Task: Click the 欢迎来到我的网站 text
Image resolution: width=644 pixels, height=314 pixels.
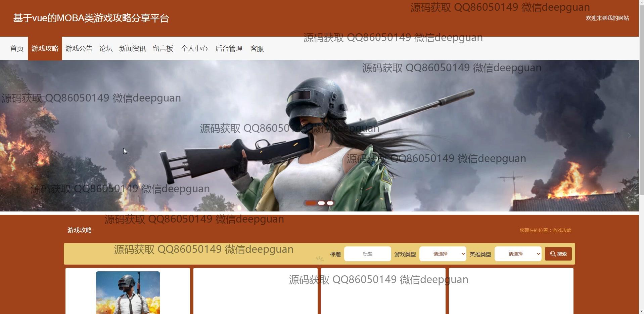Action: pyautogui.click(x=607, y=18)
